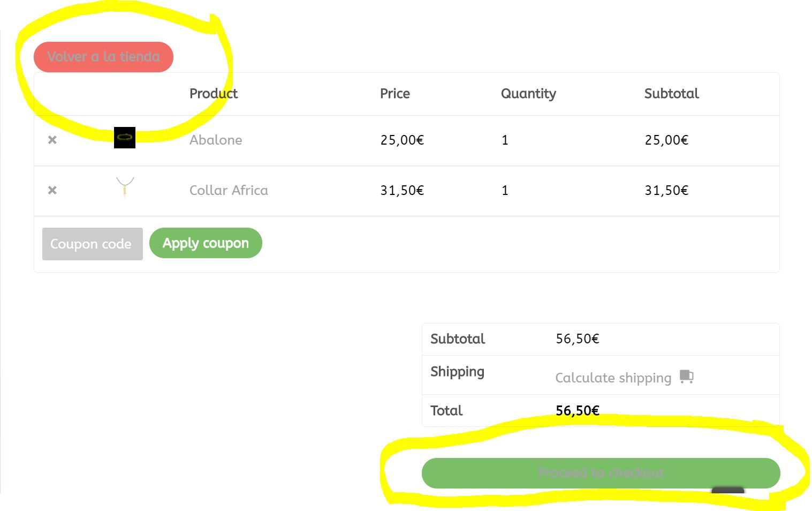Viewport: 812px width, 511px height.
Task: Open the Collar Africa product link
Action: click(229, 190)
